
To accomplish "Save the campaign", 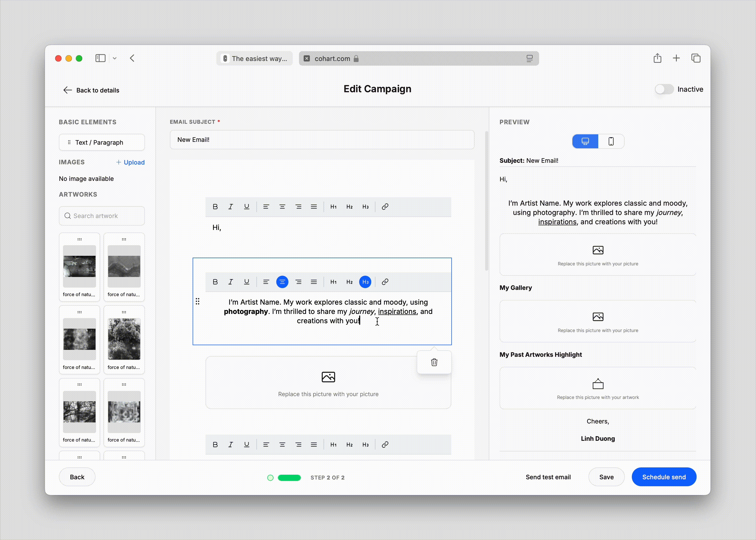I will (x=606, y=477).
